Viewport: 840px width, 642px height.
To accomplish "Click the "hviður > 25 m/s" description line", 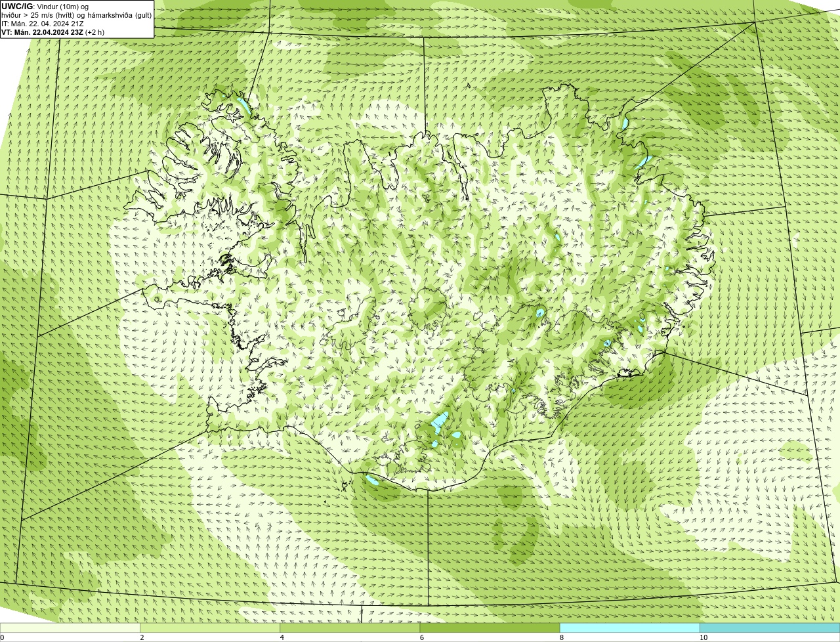I will (x=76, y=15).
